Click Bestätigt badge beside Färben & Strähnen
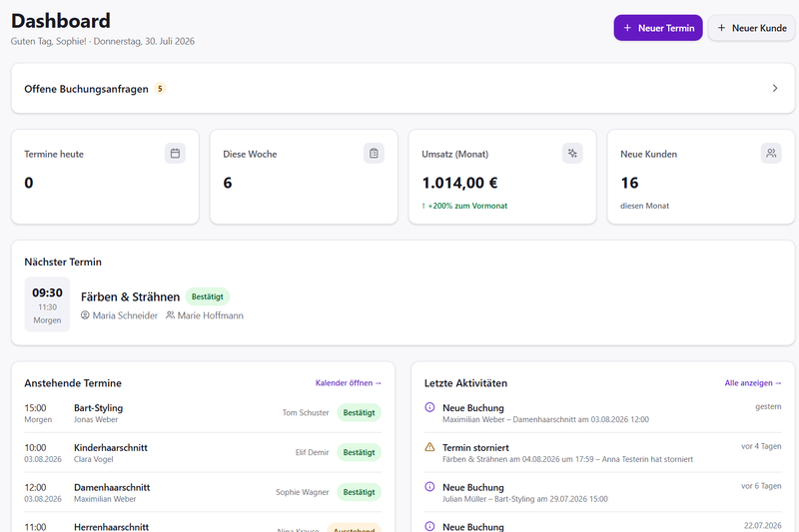 click(208, 296)
